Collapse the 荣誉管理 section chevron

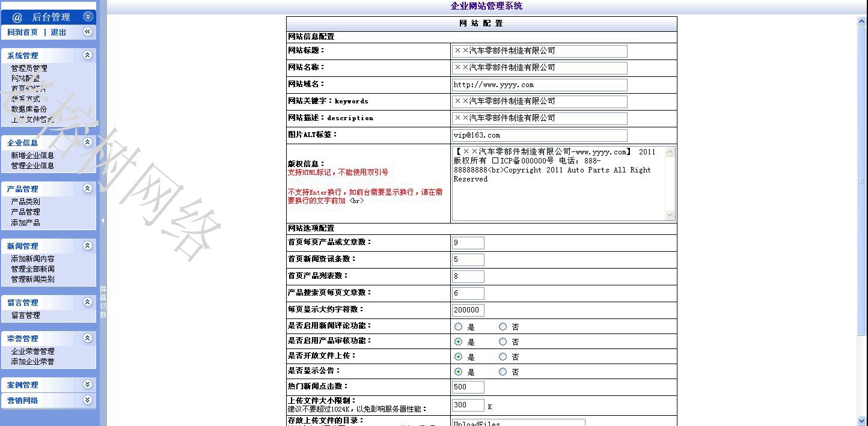pos(88,338)
